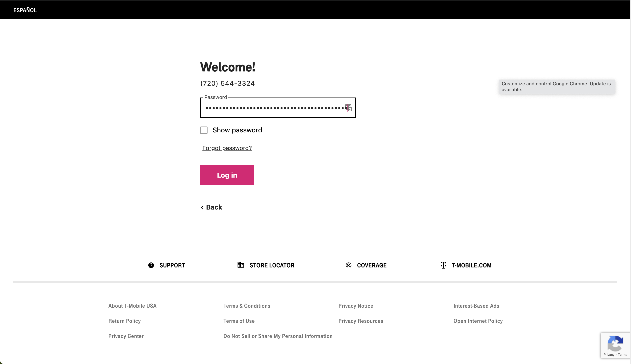This screenshot has height=364, width=631.
Task: Visit the About T-Mobile USA link
Action: 132,306
